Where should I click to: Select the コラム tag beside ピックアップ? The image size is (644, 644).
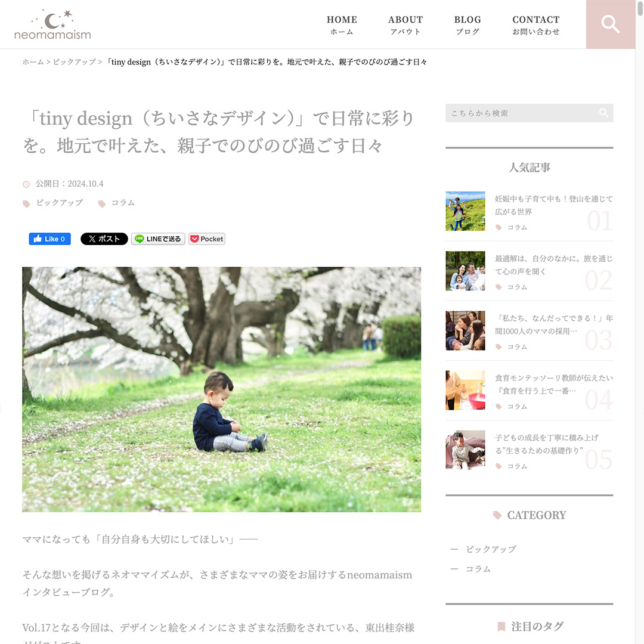(x=123, y=203)
